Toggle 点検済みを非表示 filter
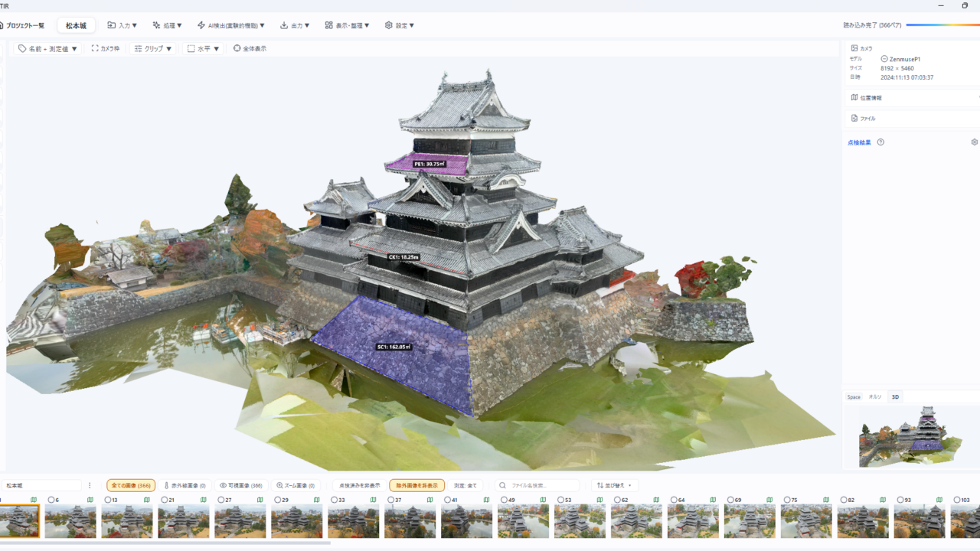Screen dimensions: 980x551 (x=360, y=485)
